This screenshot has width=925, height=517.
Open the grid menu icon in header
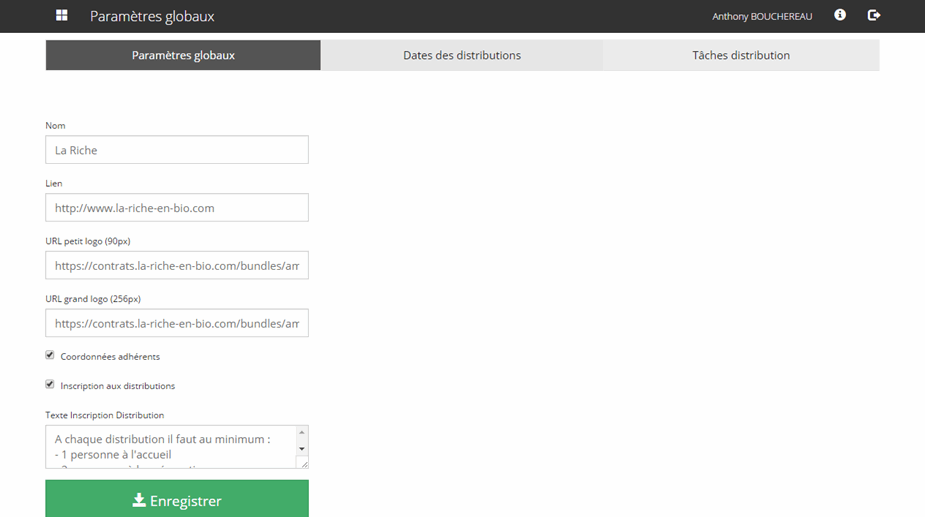pyautogui.click(x=62, y=16)
